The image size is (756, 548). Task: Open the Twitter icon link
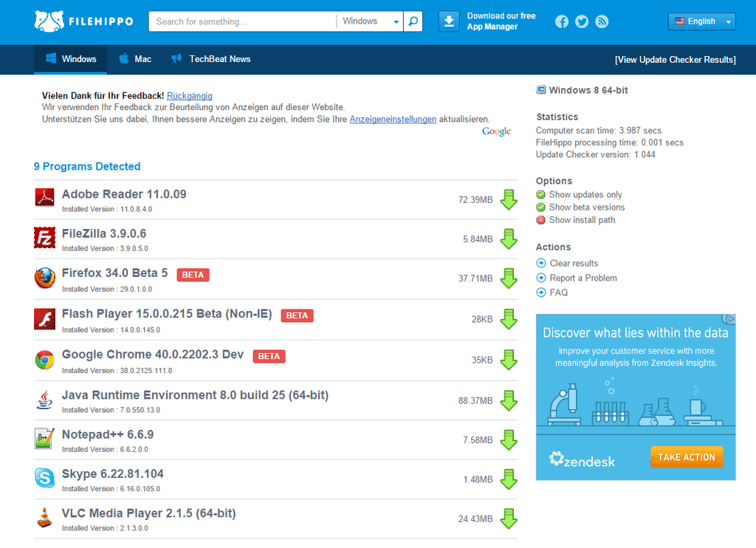pyautogui.click(x=582, y=21)
